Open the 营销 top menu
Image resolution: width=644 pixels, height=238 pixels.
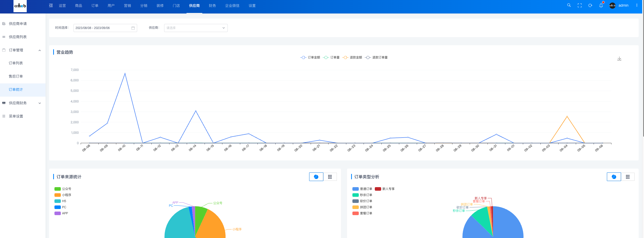(x=127, y=6)
